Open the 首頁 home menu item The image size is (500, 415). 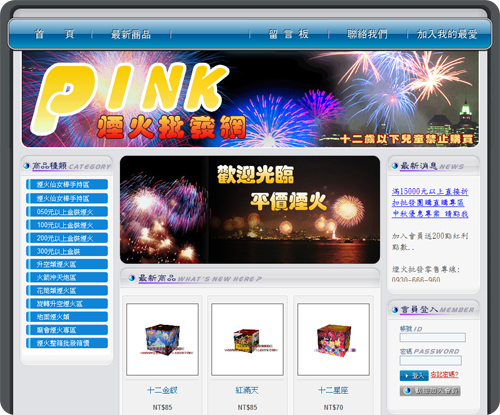click(x=54, y=34)
